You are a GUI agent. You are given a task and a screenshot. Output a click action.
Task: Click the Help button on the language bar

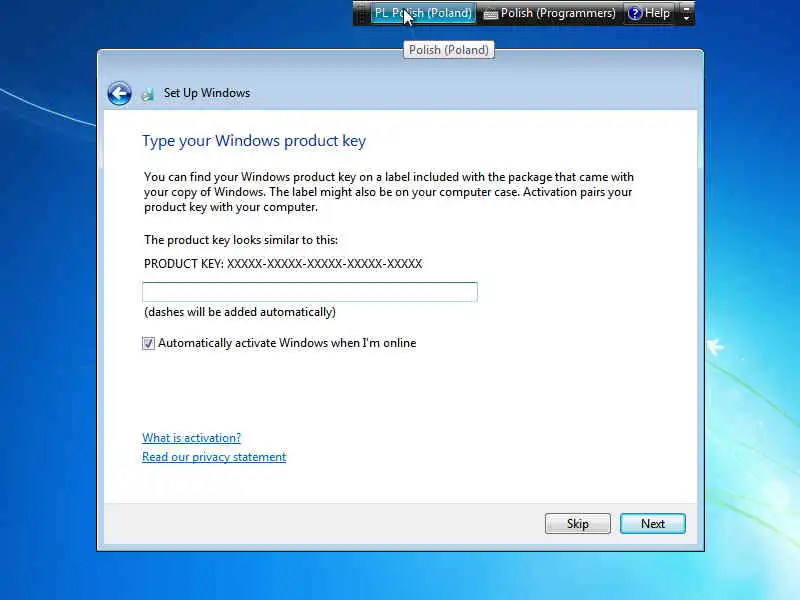pos(649,13)
